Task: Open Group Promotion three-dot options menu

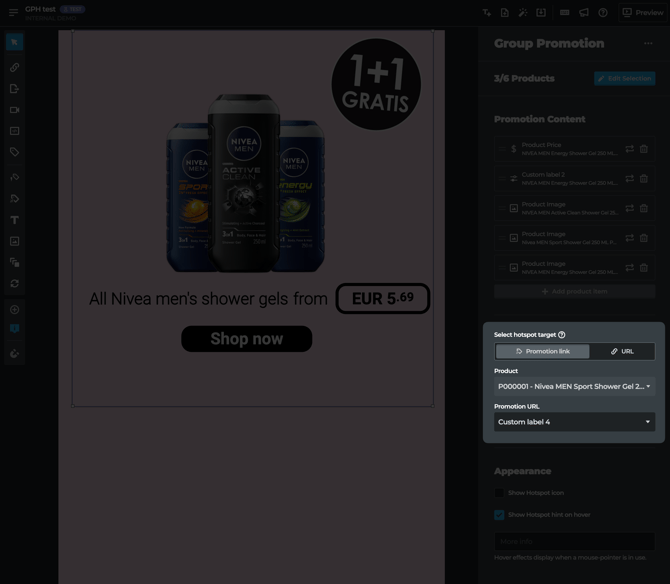Action: point(648,43)
